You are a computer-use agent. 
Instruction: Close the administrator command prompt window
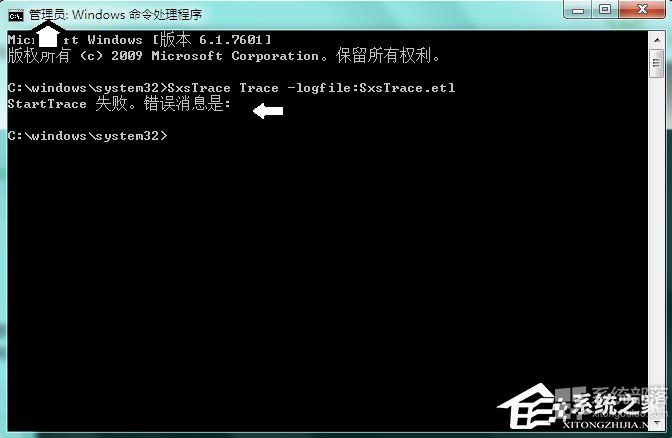tap(642, 9)
